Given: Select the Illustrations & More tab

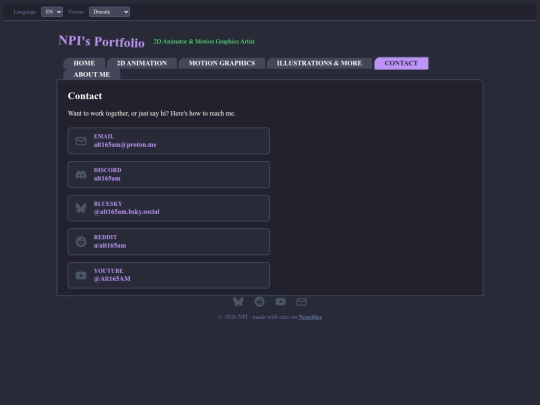Looking at the screenshot, I should point(319,63).
